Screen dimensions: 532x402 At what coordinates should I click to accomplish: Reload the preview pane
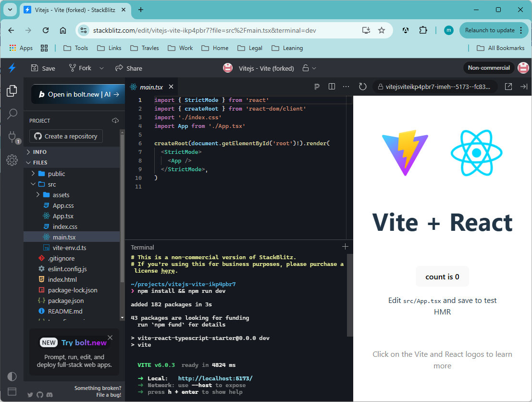pyautogui.click(x=363, y=87)
